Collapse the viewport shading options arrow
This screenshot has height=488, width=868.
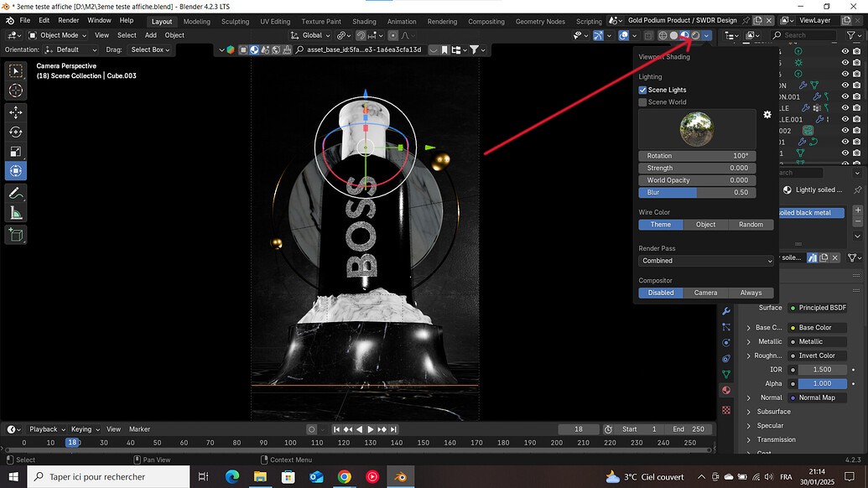pyautogui.click(x=706, y=35)
